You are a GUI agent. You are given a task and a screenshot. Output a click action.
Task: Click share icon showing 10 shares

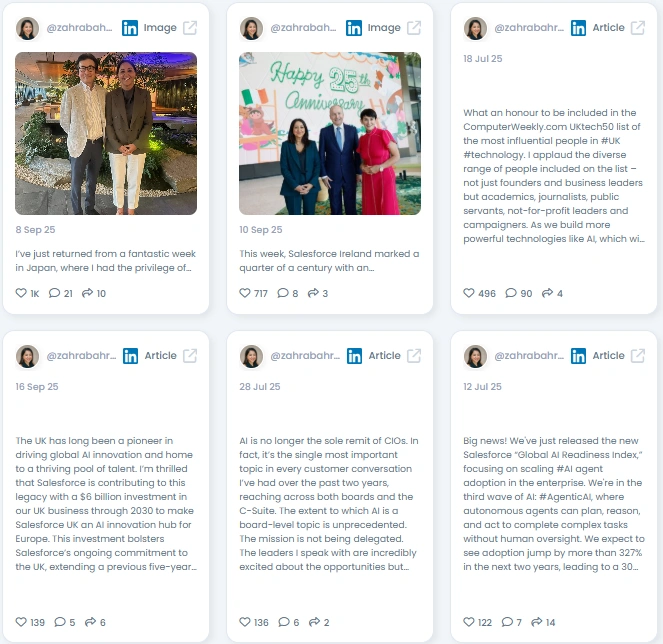88,293
